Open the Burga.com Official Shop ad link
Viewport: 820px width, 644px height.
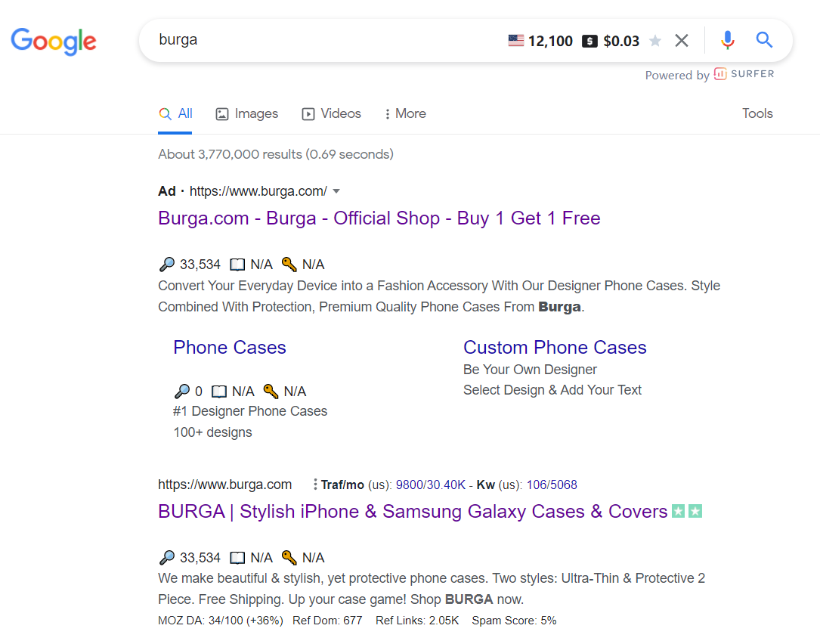point(379,218)
